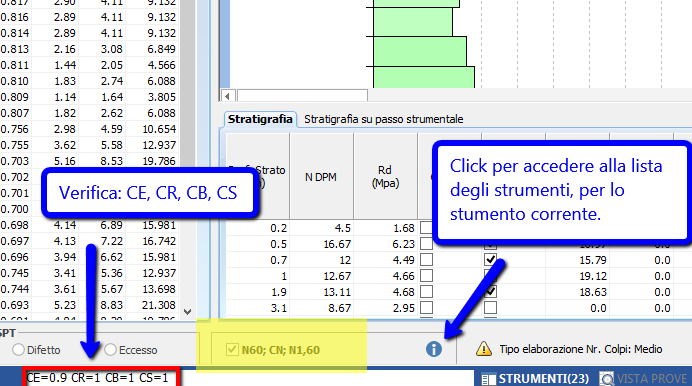Select the 16.67 N DPM cell
This screenshot has height=386, width=692.
tap(321, 244)
